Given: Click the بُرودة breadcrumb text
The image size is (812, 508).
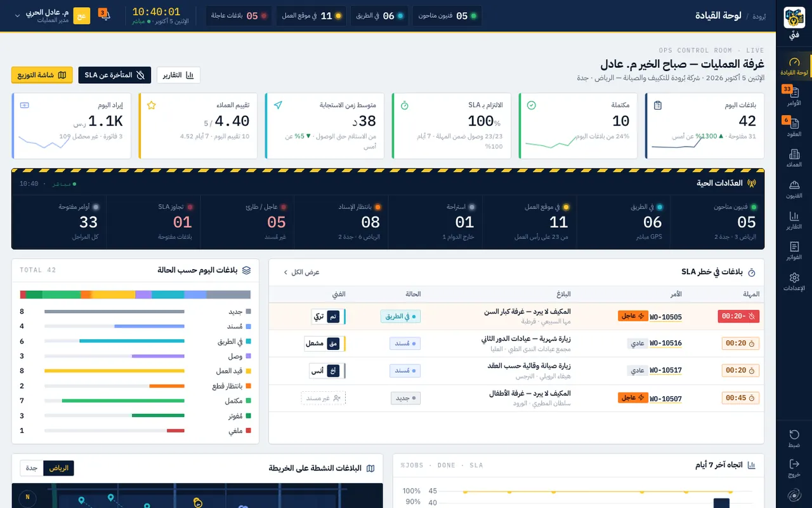Looking at the screenshot, I should click(x=759, y=17).
